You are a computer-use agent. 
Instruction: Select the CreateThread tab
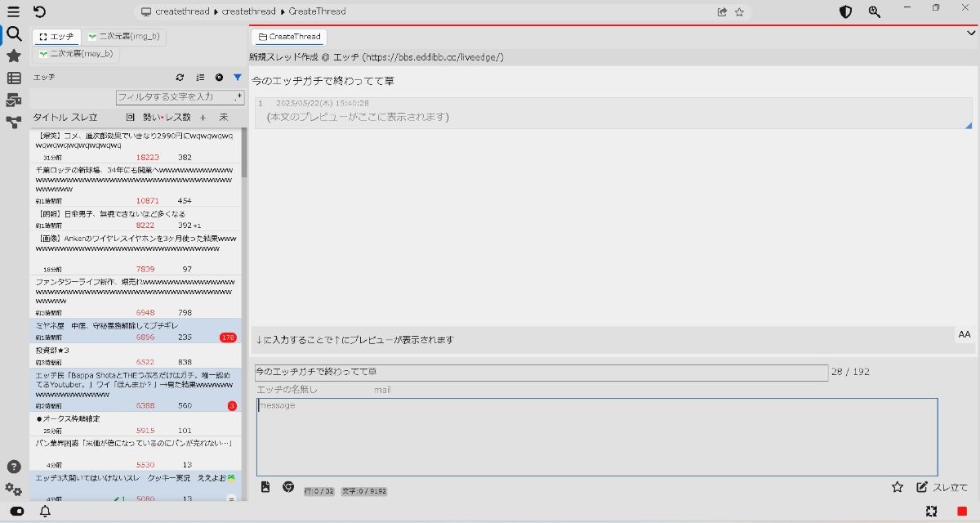pyautogui.click(x=288, y=37)
